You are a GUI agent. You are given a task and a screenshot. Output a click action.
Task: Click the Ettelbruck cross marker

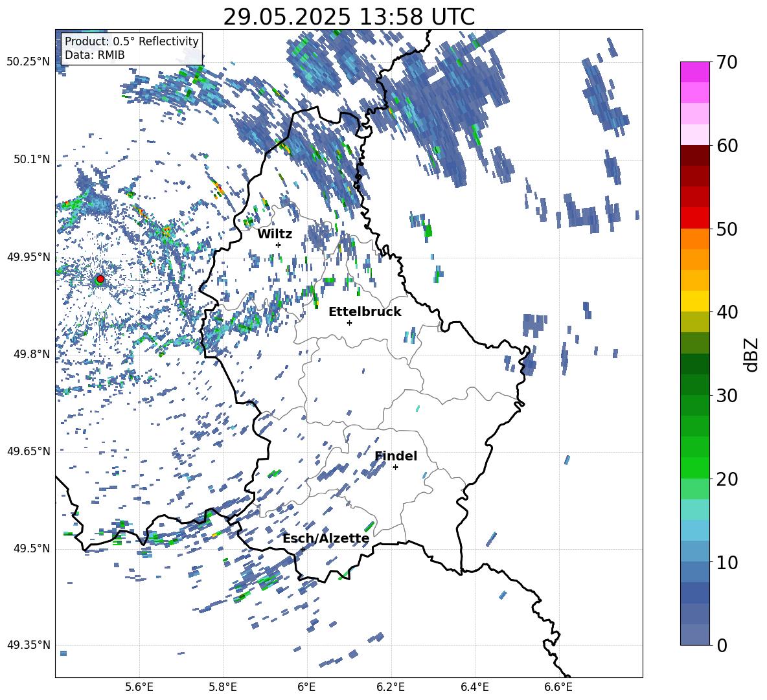pos(349,322)
